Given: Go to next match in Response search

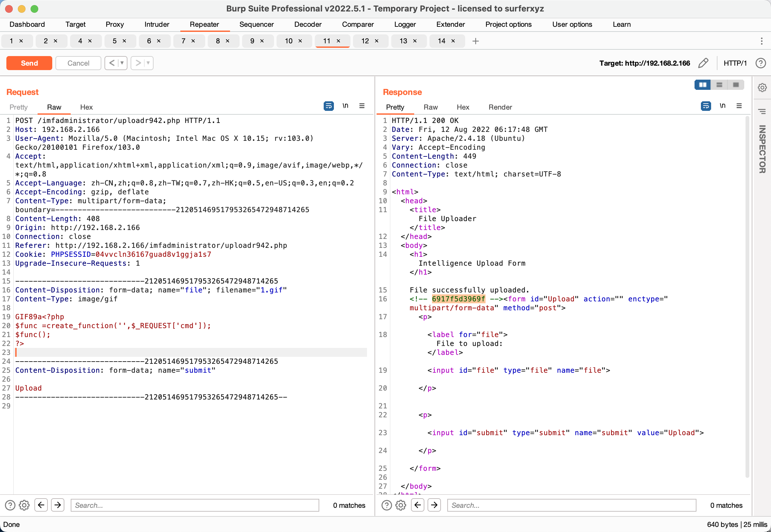Looking at the screenshot, I should [434, 505].
